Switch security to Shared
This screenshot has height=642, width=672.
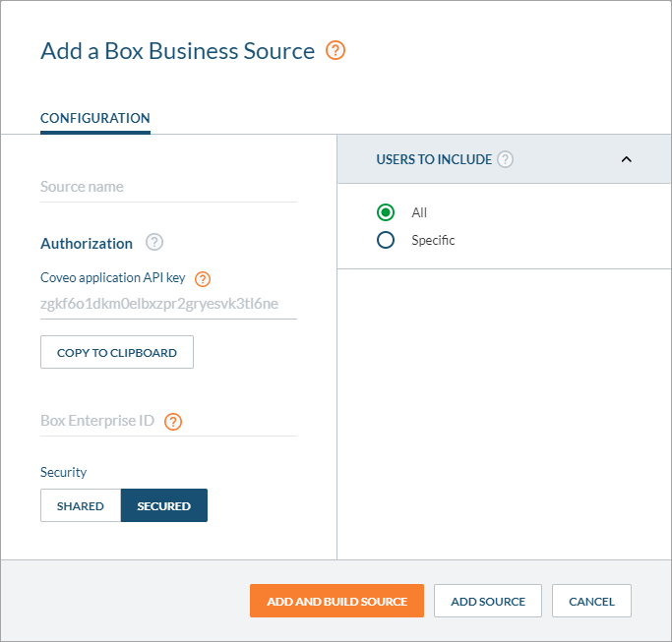click(x=81, y=505)
